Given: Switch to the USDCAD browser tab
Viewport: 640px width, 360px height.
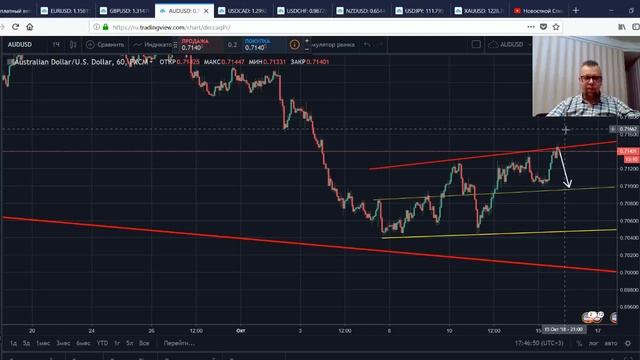Looking at the screenshot, I should [243, 11].
